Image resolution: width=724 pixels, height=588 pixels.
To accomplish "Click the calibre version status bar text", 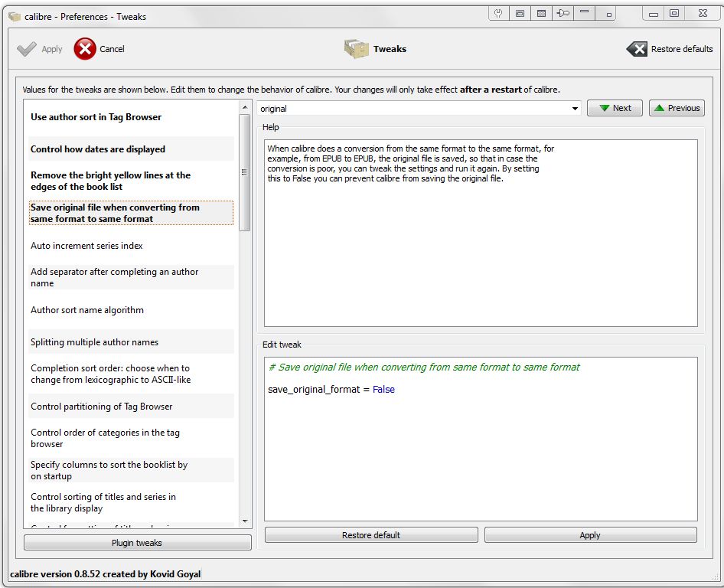I will [x=106, y=574].
